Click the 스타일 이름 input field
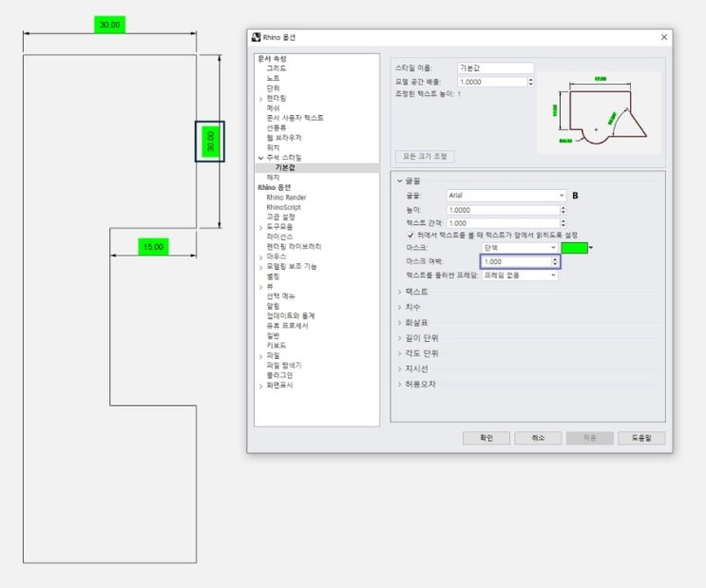This screenshot has width=706, height=588. [x=495, y=68]
